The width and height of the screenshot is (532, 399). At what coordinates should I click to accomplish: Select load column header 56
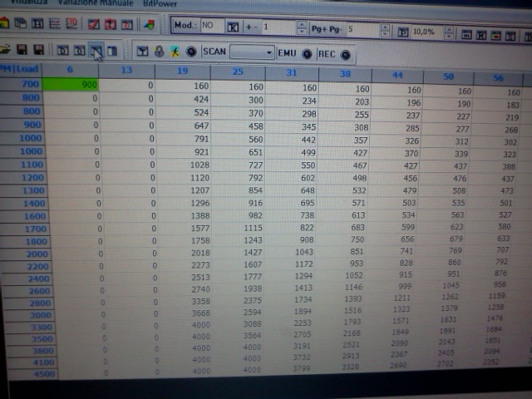point(498,78)
